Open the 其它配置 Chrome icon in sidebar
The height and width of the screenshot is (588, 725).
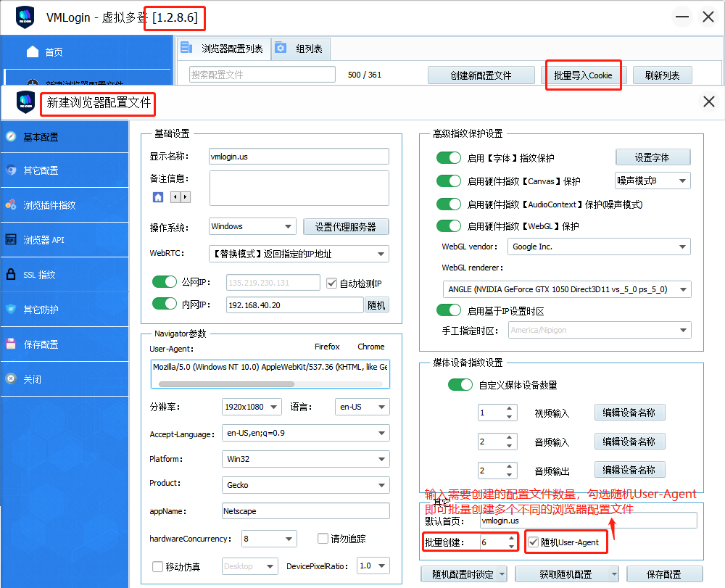pos(11,170)
